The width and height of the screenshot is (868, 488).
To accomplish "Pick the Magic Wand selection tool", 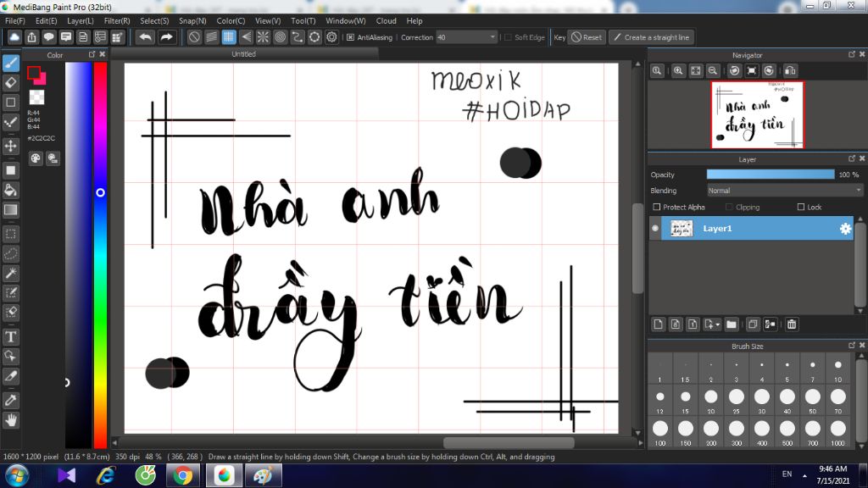I will tap(11, 273).
